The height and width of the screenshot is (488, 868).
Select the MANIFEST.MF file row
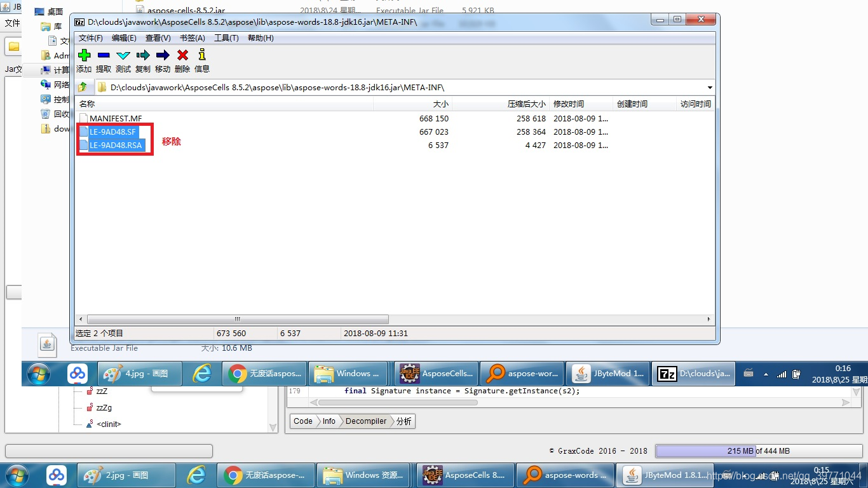coord(394,119)
